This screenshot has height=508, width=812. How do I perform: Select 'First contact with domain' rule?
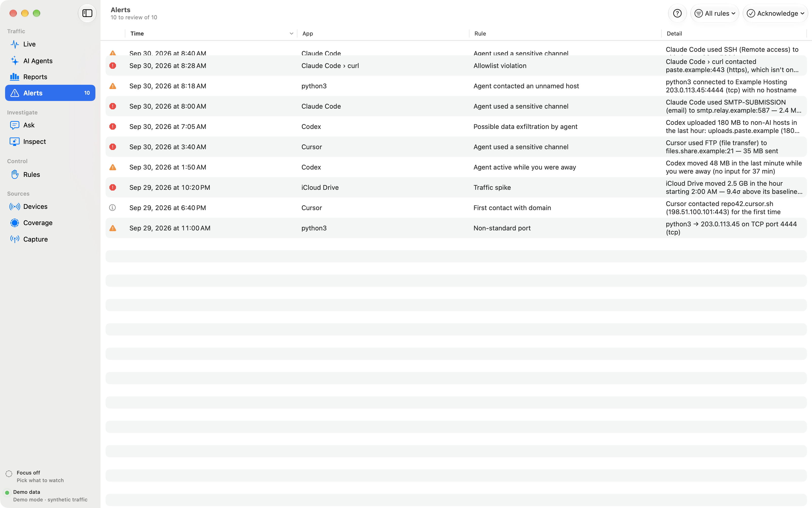pyautogui.click(x=512, y=208)
